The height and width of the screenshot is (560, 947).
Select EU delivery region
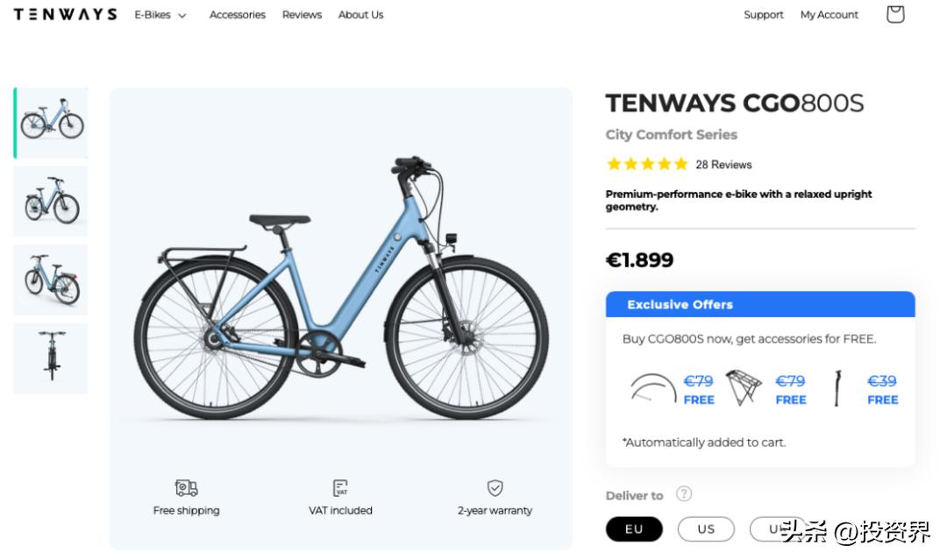point(634,529)
